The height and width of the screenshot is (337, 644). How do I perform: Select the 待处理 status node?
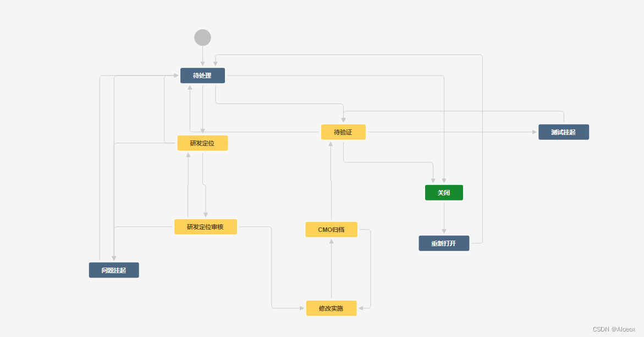click(x=202, y=75)
